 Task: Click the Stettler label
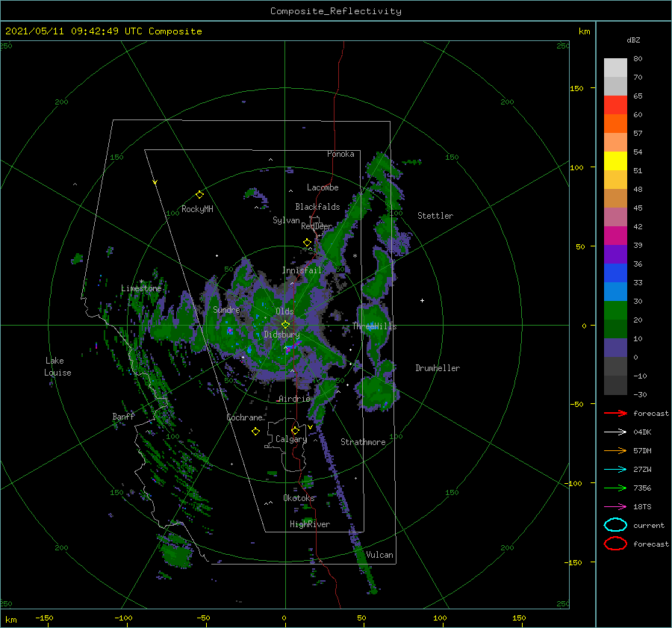[x=435, y=216]
